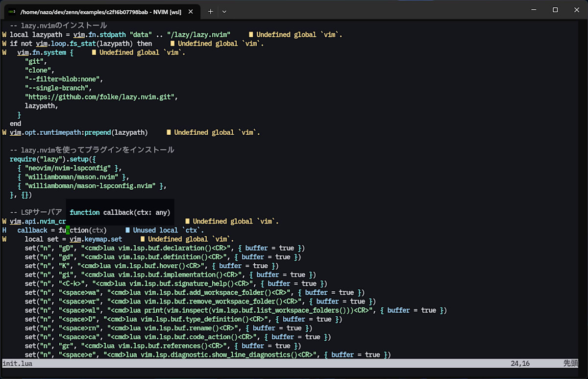Maximize the terminal window
588x379 pixels.
[555, 10]
